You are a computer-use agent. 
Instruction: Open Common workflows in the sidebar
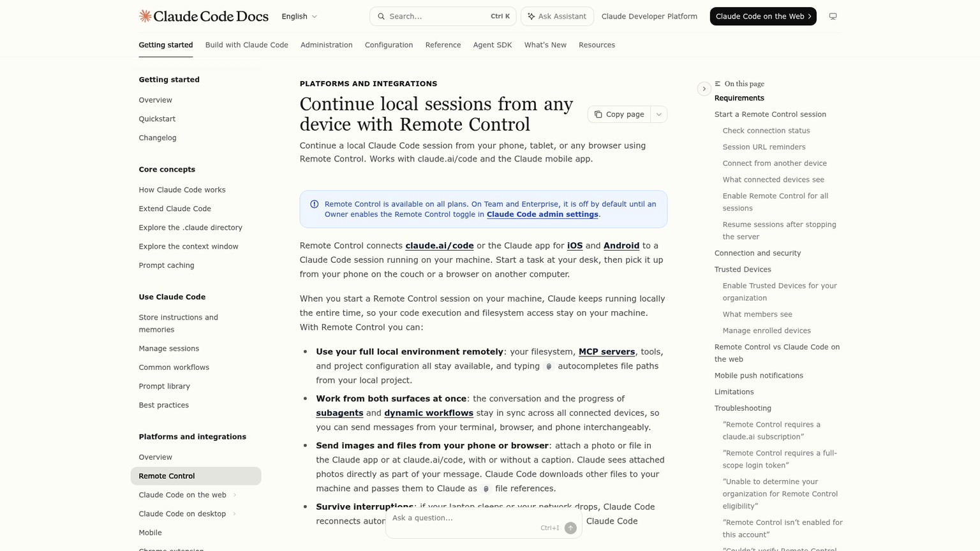174,368
